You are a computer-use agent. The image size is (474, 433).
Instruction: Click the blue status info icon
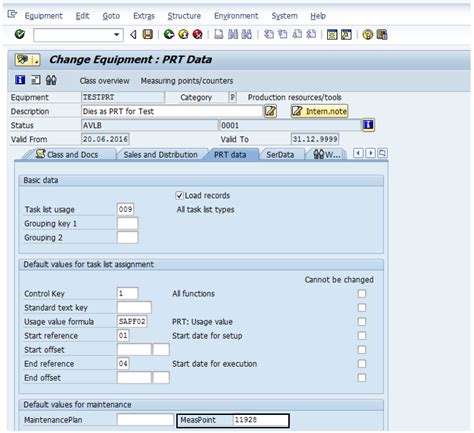pyautogui.click(x=368, y=125)
